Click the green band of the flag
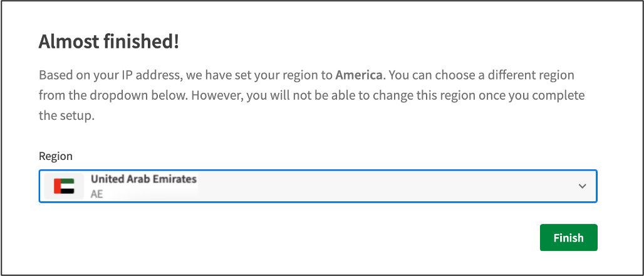Viewport: 644px width, 276px height. pos(66,181)
